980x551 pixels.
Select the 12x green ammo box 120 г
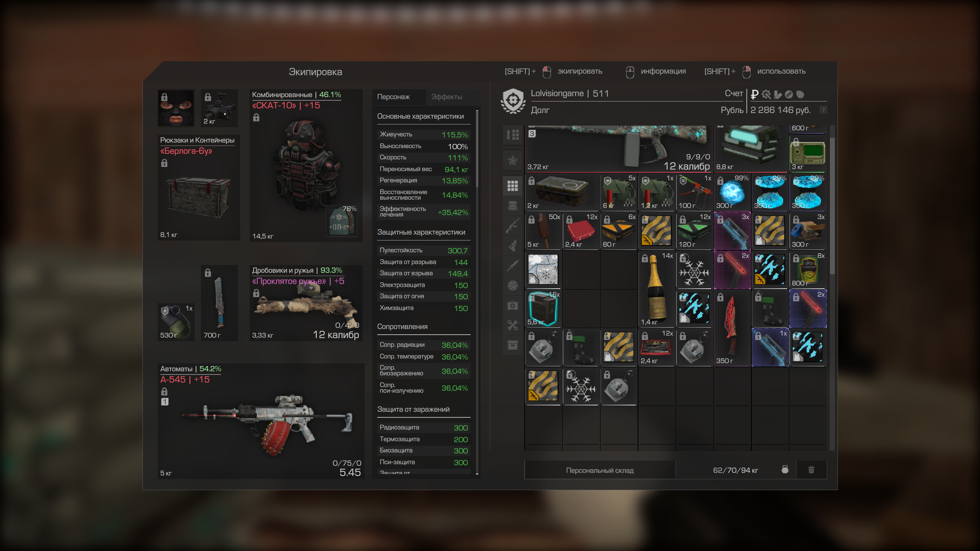694,231
